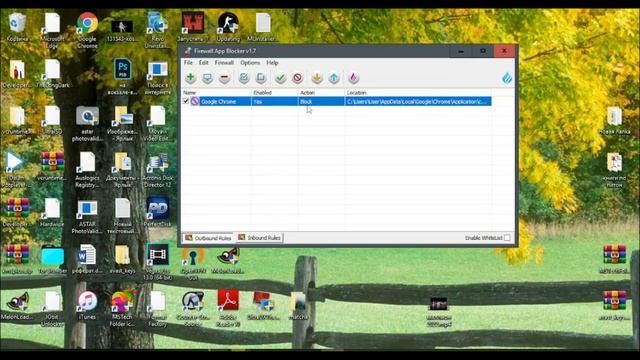Click the red prohibition Block icon
640x360 pixels.
pos(298,78)
